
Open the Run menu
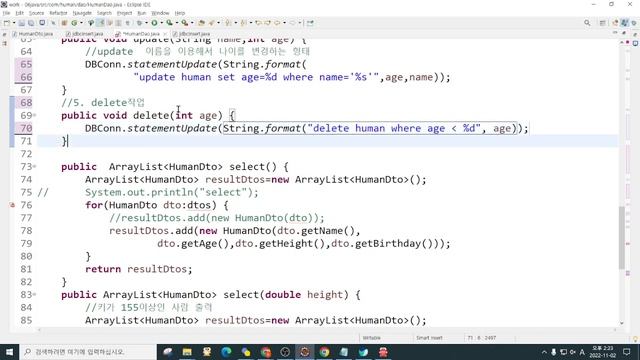point(142,13)
